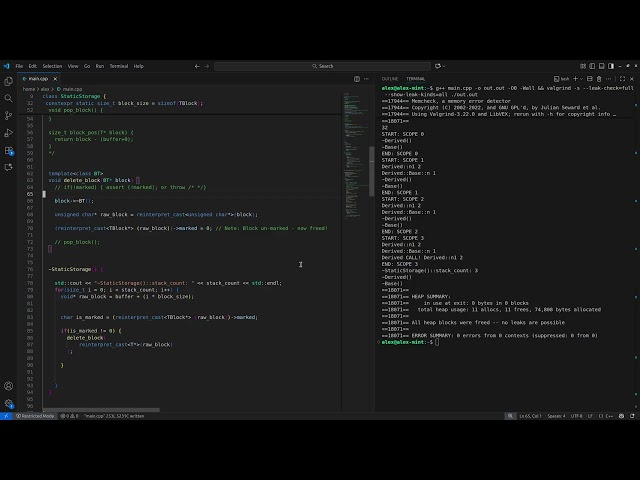Switch to the OUTLINE panel tab
Viewport: 640px width, 480px height.
coord(390,79)
